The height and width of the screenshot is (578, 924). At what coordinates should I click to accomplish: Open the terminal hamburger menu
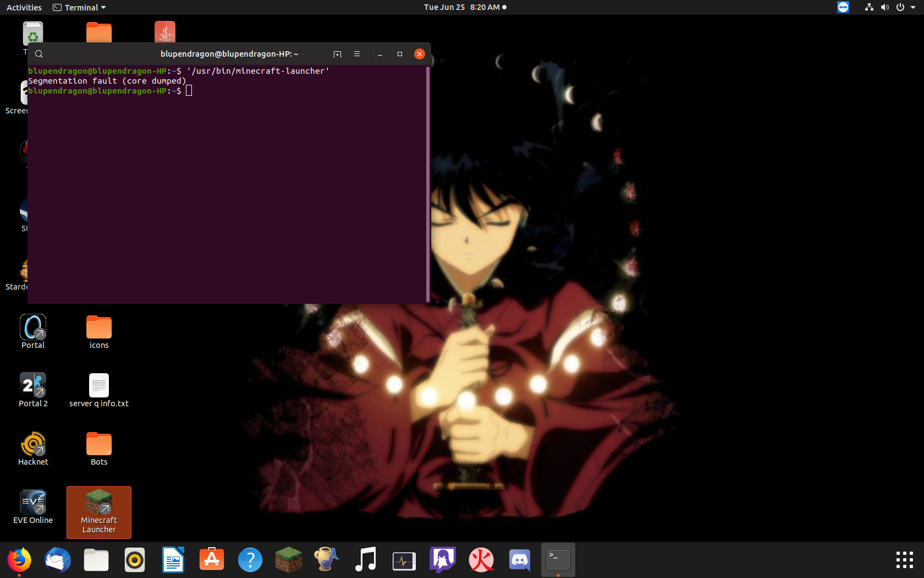(357, 54)
